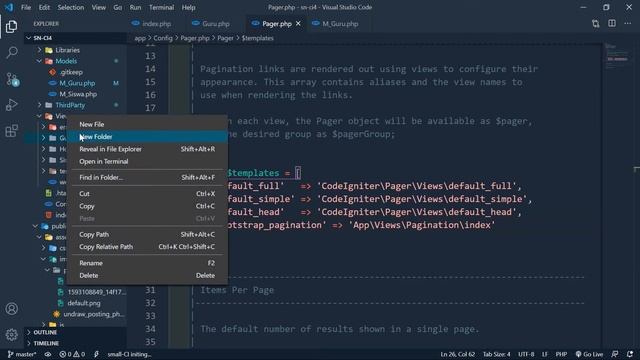640x360 pixels.
Task: Select Copy Path in context menu
Action: [x=147, y=234]
